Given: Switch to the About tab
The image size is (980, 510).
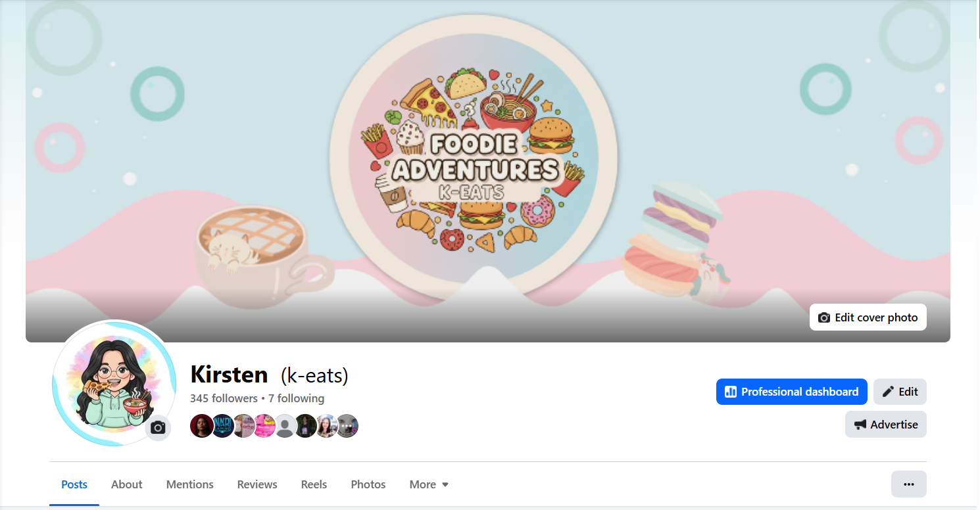Looking at the screenshot, I should click(126, 484).
